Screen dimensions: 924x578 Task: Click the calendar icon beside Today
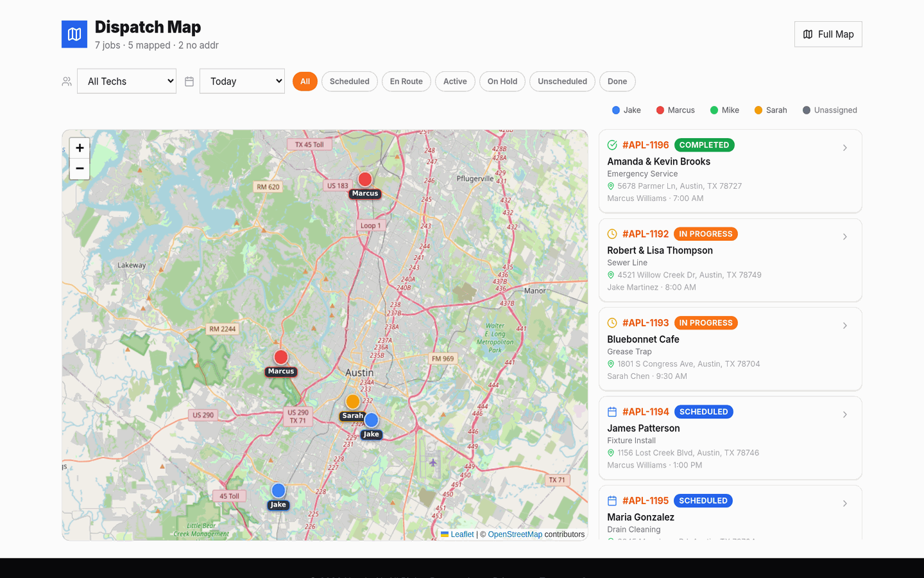point(189,82)
